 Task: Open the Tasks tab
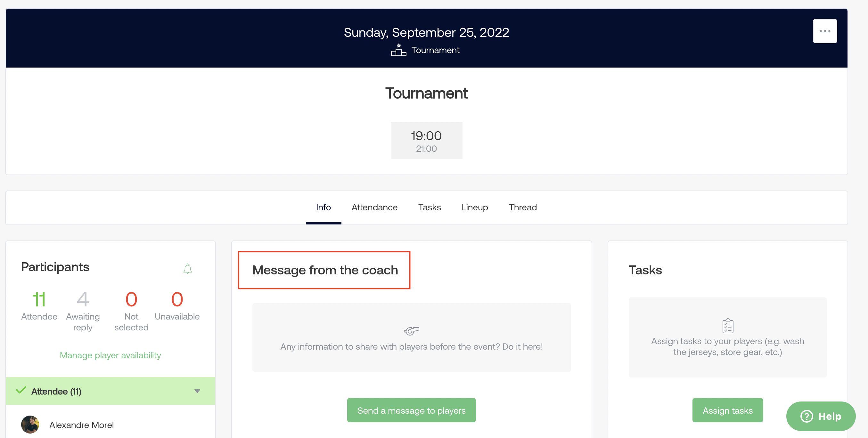(429, 207)
